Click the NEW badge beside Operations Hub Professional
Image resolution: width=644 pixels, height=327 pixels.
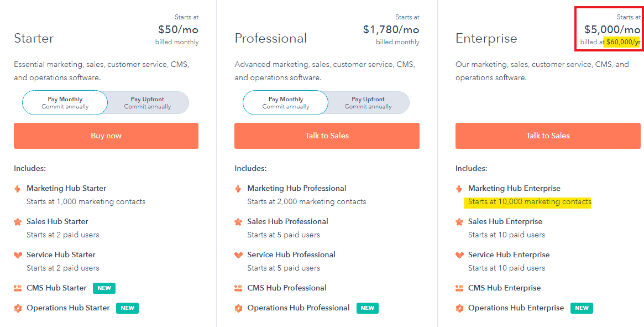point(367,308)
